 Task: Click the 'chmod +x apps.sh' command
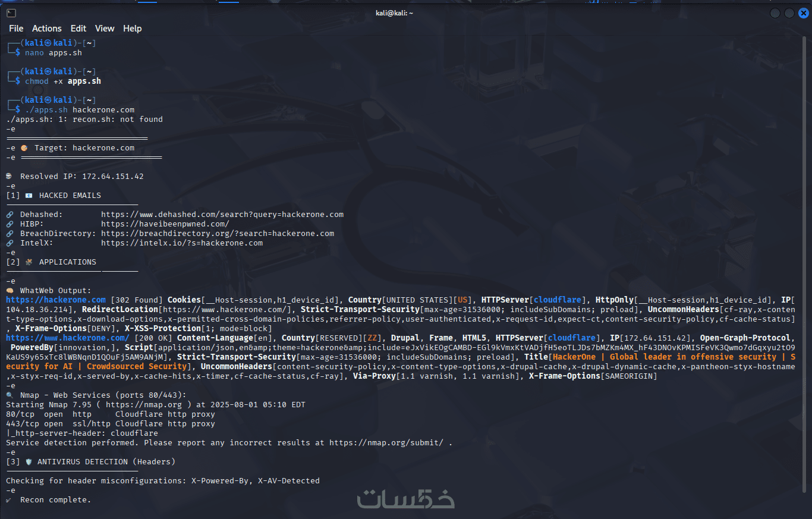pyautogui.click(x=63, y=81)
